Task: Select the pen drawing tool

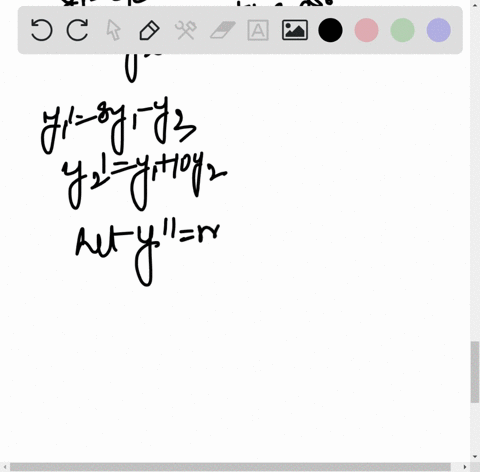Action: pyautogui.click(x=149, y=30)
